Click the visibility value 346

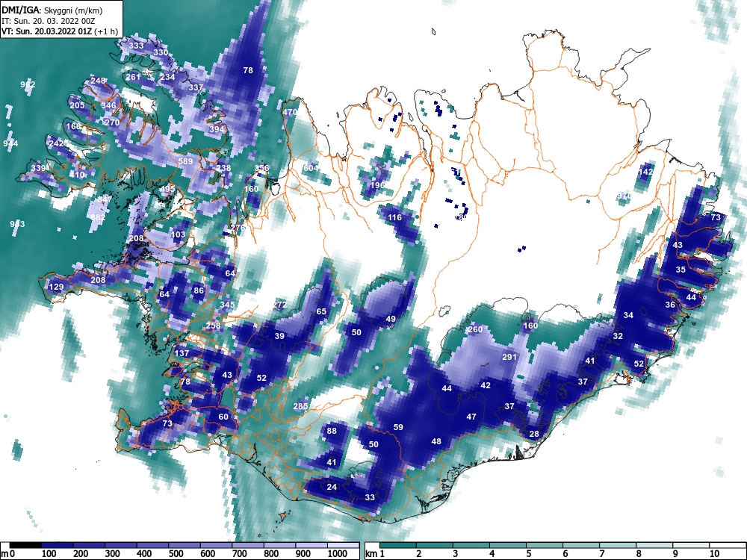pos(108,105)
